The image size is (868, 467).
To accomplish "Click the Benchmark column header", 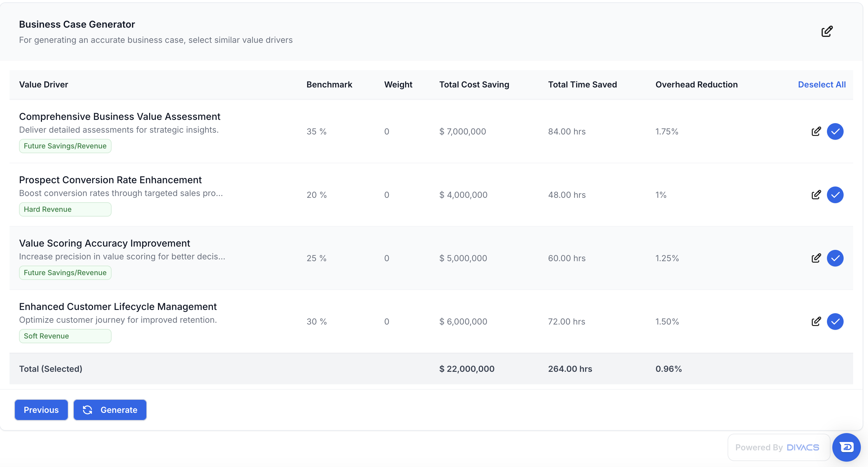I will 329,84.
